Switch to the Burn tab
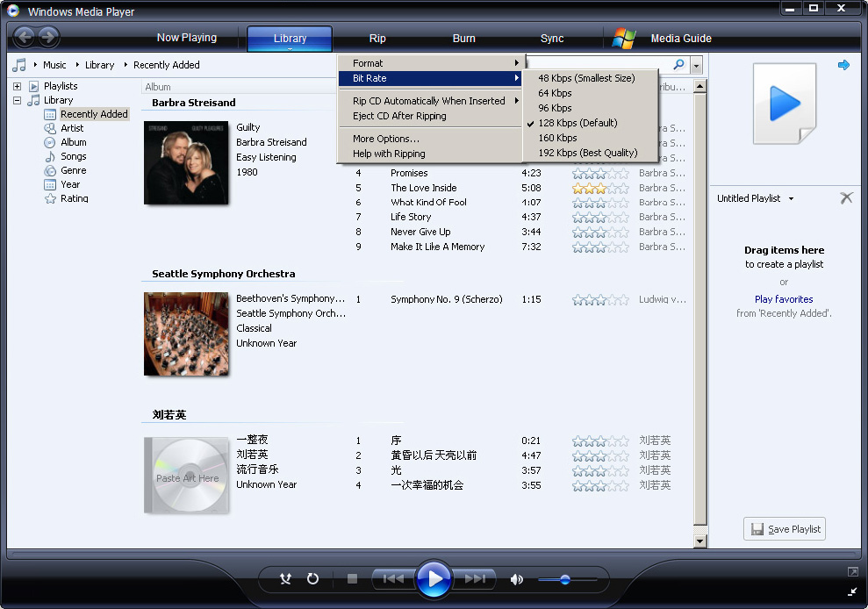The image size is (868, 609). click(464, 39)
